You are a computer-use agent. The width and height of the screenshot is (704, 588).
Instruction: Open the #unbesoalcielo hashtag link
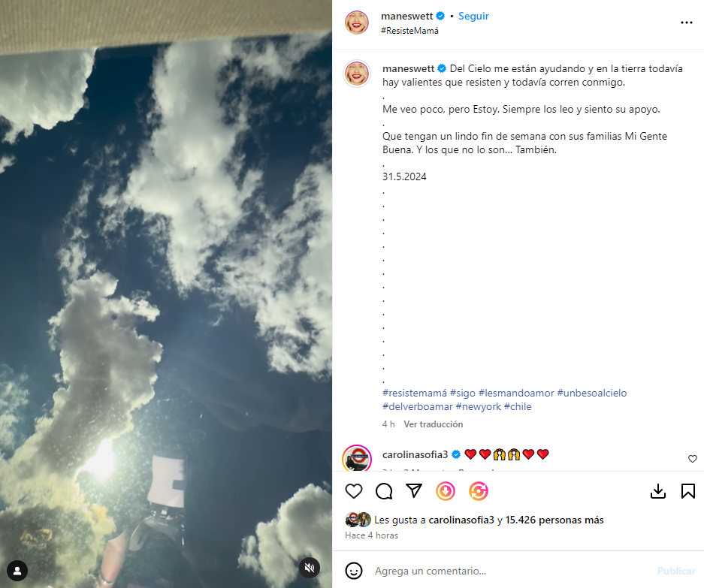[592, 394]
